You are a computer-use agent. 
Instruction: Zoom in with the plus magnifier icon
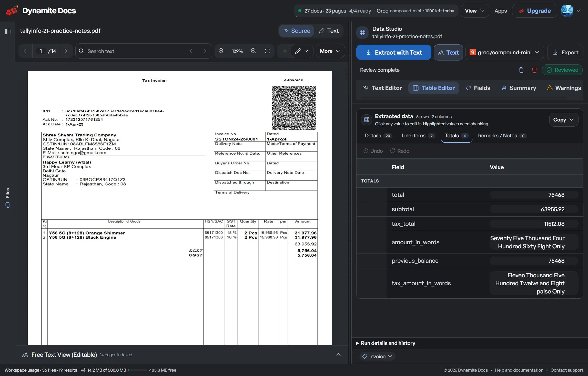[254, 51]
